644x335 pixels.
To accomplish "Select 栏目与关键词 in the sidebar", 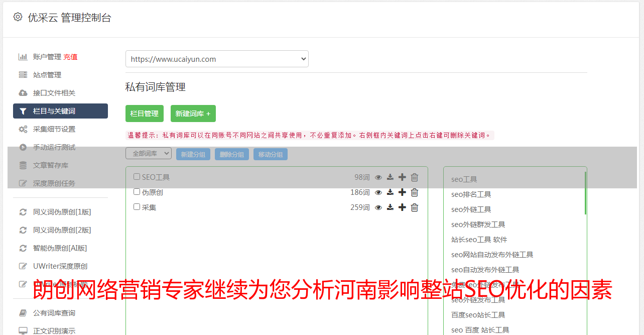I will click(60, 111).
